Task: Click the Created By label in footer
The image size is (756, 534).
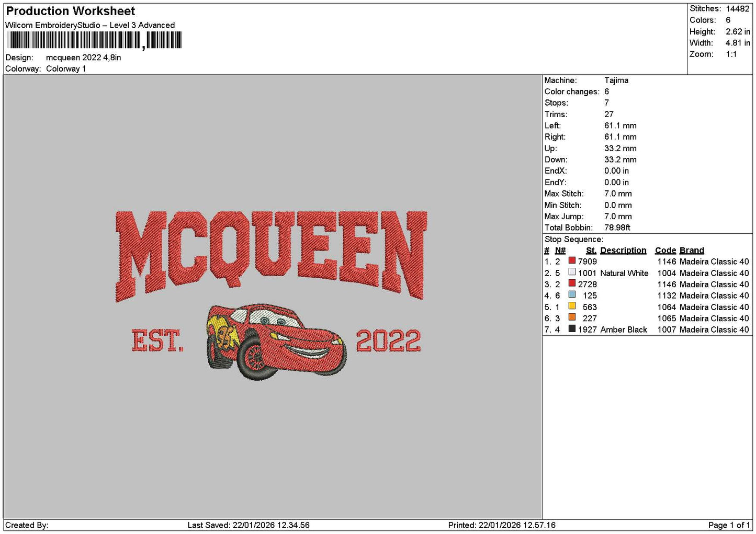Action: 27,525
